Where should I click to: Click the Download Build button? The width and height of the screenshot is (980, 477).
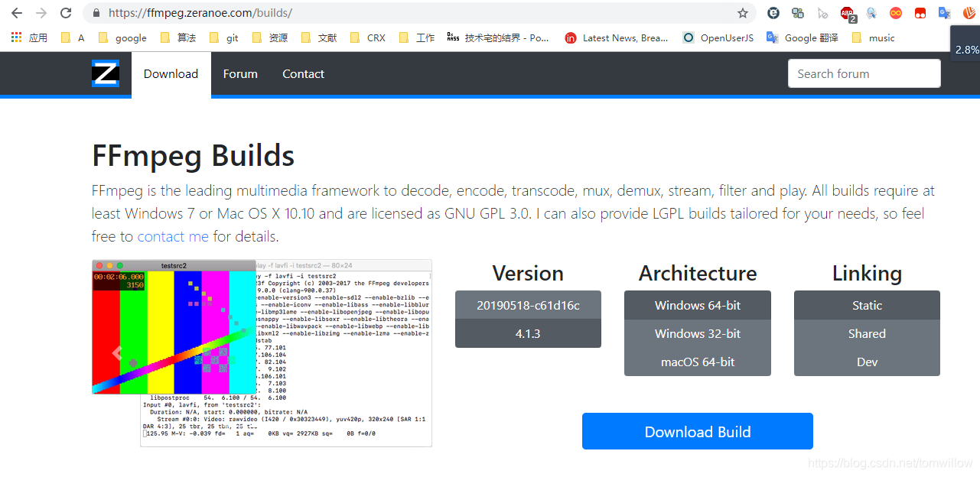pyautogui.click(x=698, y=431)
